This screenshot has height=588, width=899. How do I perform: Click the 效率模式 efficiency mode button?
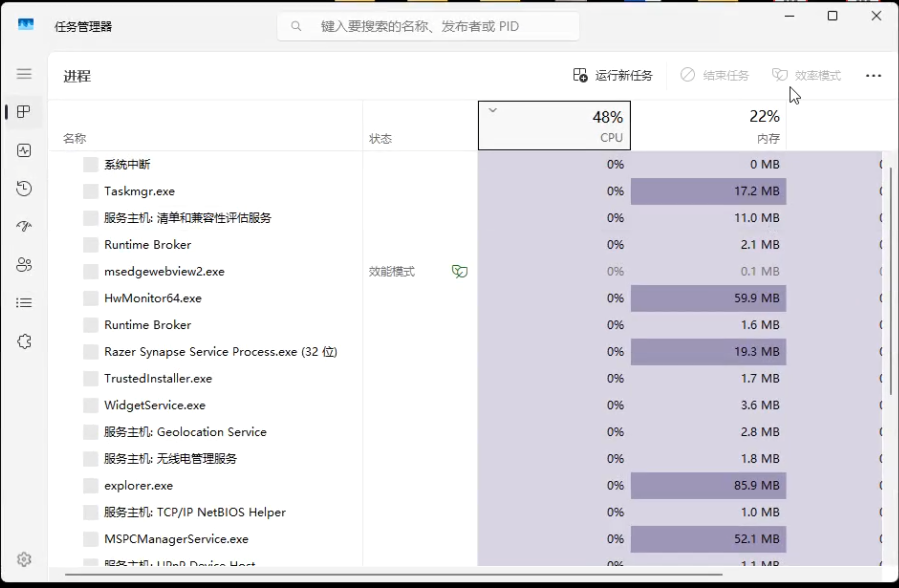click(x=806, y=75)
